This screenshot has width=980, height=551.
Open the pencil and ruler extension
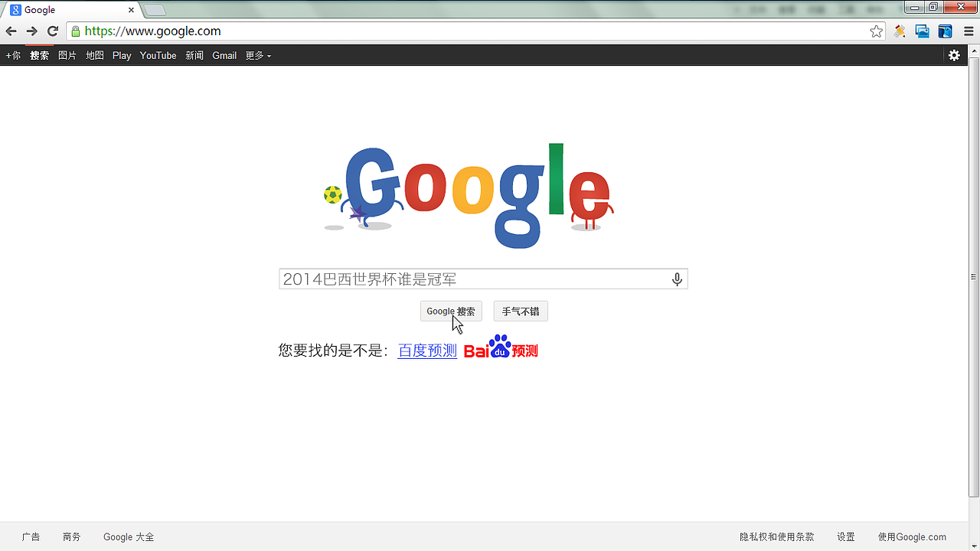coord(900,31)
